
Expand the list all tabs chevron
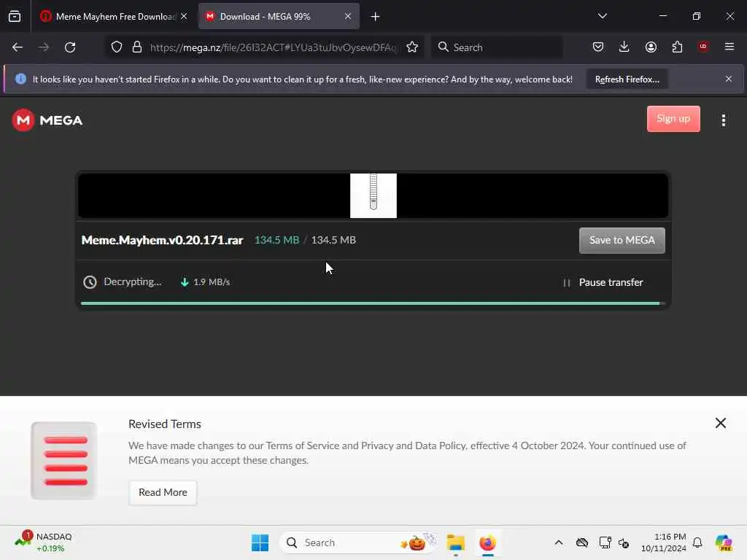pyautogui.click(x=602, y=16)
